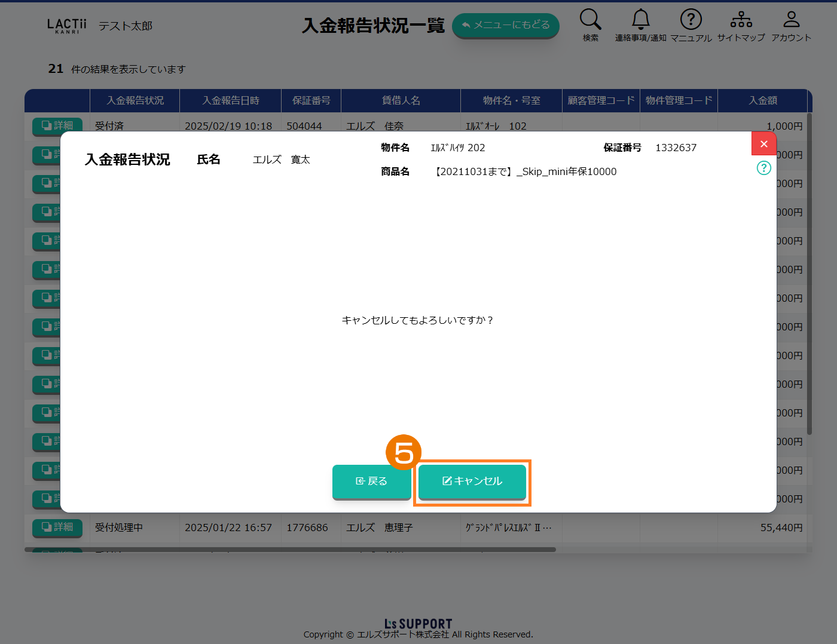Click the 賃借人名 column header
The height and width of the screenshot is (644, 837).
401,100
